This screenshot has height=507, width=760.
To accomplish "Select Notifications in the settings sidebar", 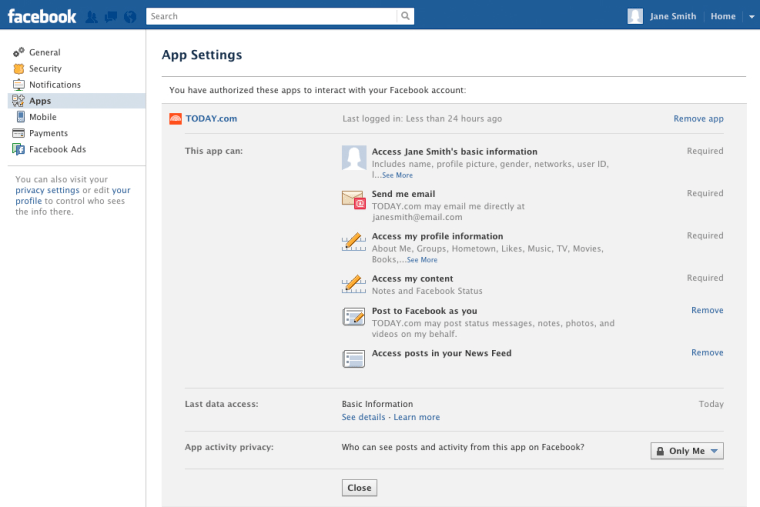I will click(x=55, y=85).
